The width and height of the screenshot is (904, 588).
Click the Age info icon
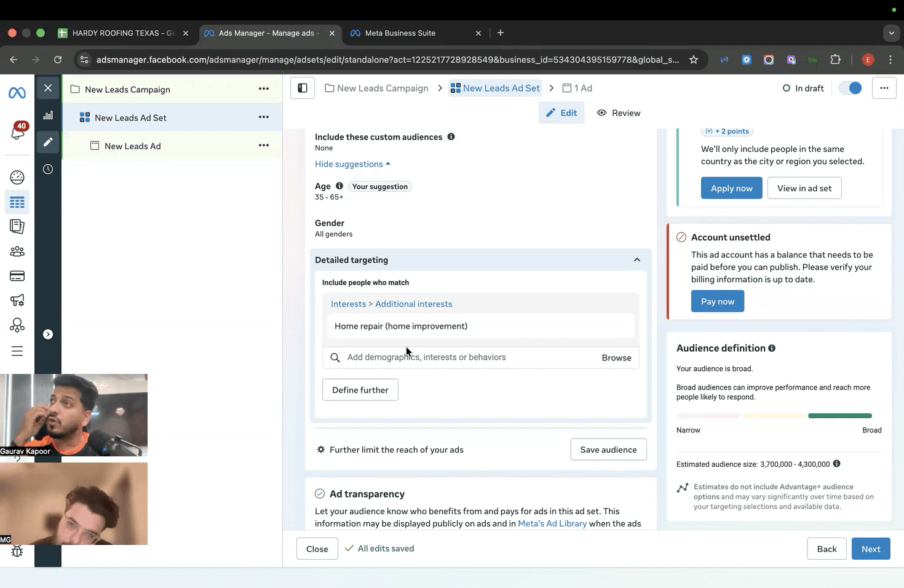pyautogui.click(x=339, y=186)
